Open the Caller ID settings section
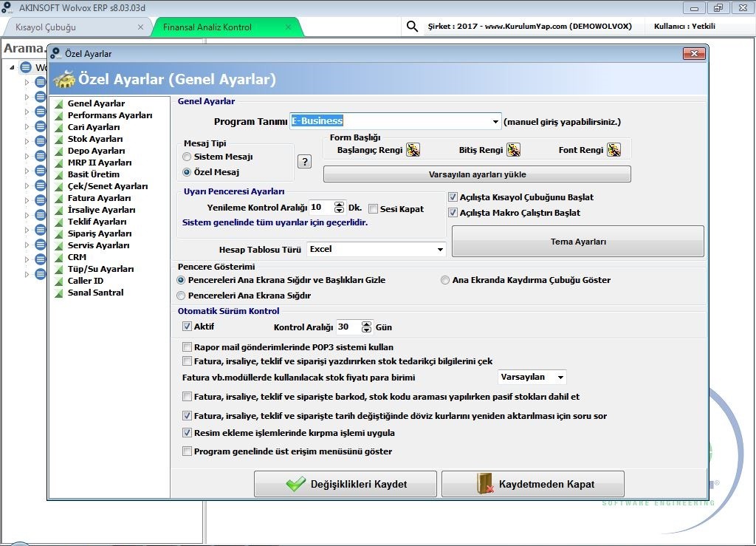 pyautogui.click(x=86, y=281)
